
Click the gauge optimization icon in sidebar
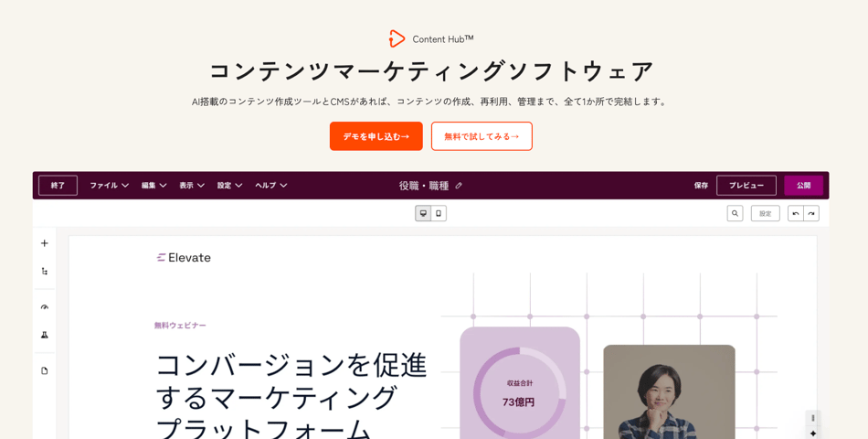coord(44,307)
